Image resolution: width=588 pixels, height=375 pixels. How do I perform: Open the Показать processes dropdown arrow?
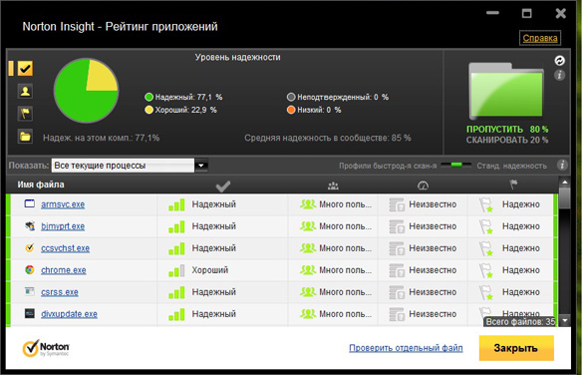coord(201,166)
